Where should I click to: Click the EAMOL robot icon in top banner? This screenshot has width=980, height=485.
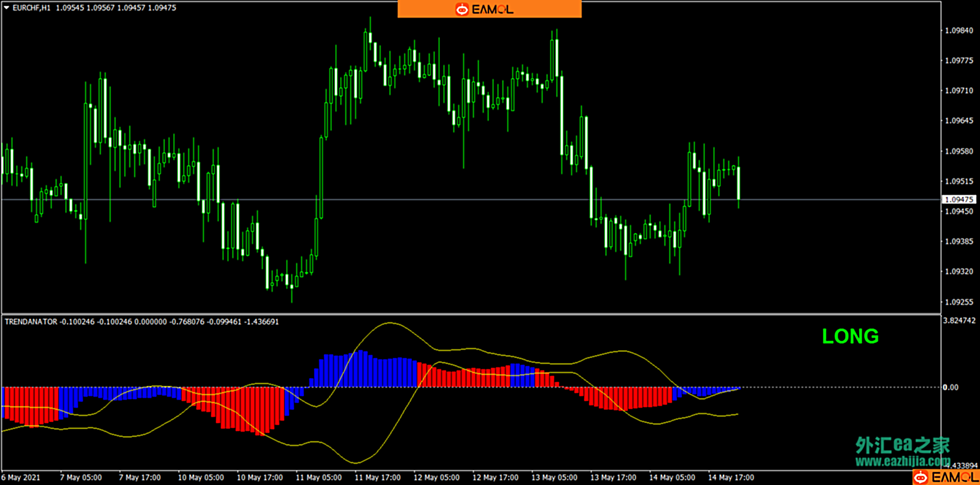click(x=461, y=9)
